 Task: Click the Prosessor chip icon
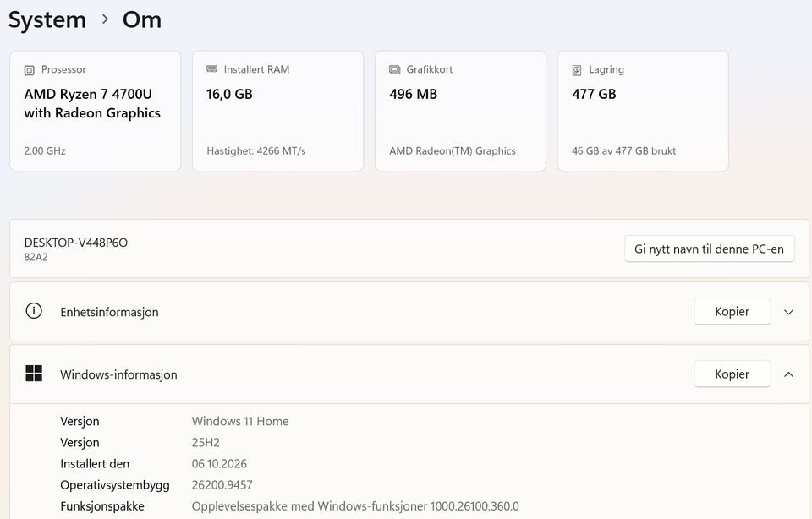pos(30,70)
